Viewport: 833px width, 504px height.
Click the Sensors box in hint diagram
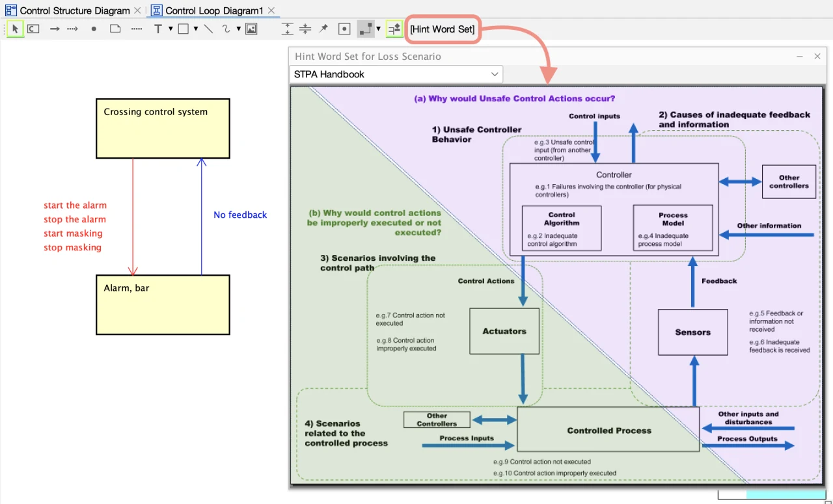pos(692,332)
